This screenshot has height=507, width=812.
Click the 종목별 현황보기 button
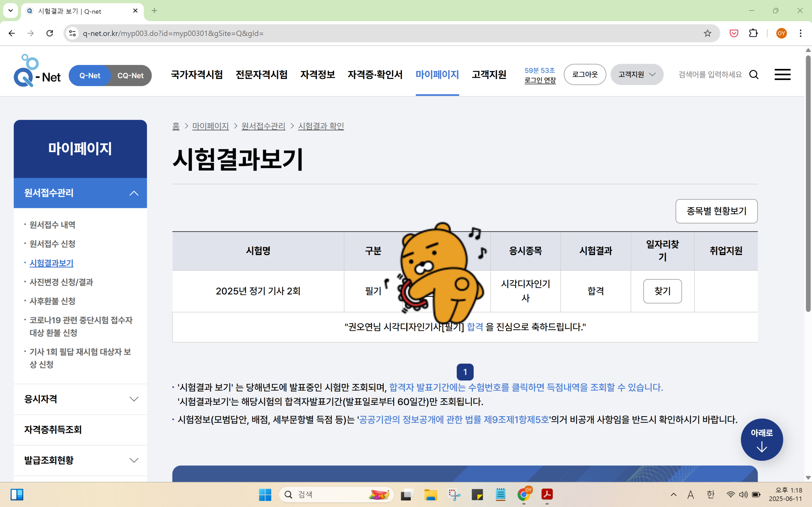(716, 211)
